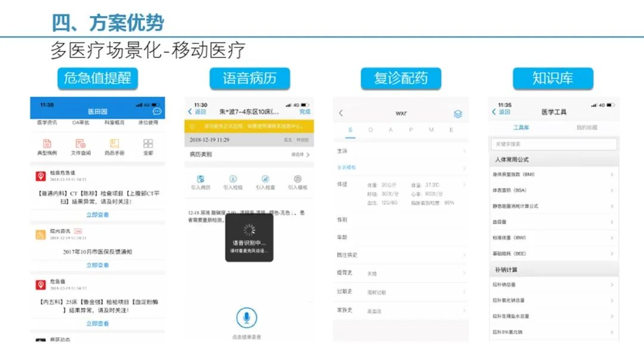Tap the 文件查阅 file icon
The image size is (644, 363).
click(80, 143)
